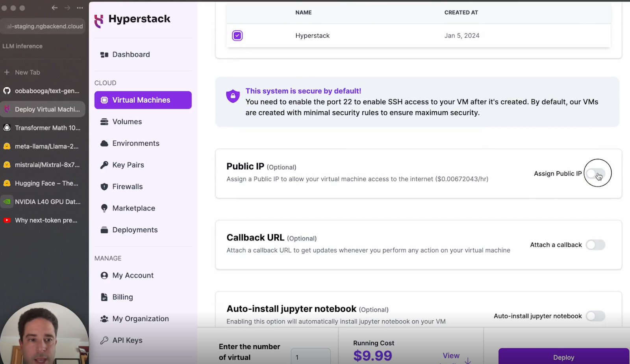Image resolution: width=630 pixels, height=364 pixels.
Task: Open the New Tab entry
Action: click(43, 72)
